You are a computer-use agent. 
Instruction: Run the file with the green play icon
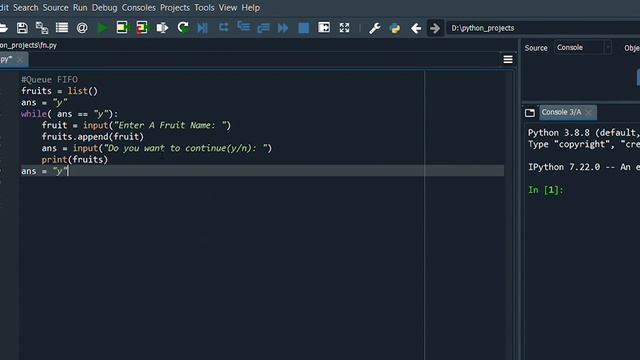point(102,28)
